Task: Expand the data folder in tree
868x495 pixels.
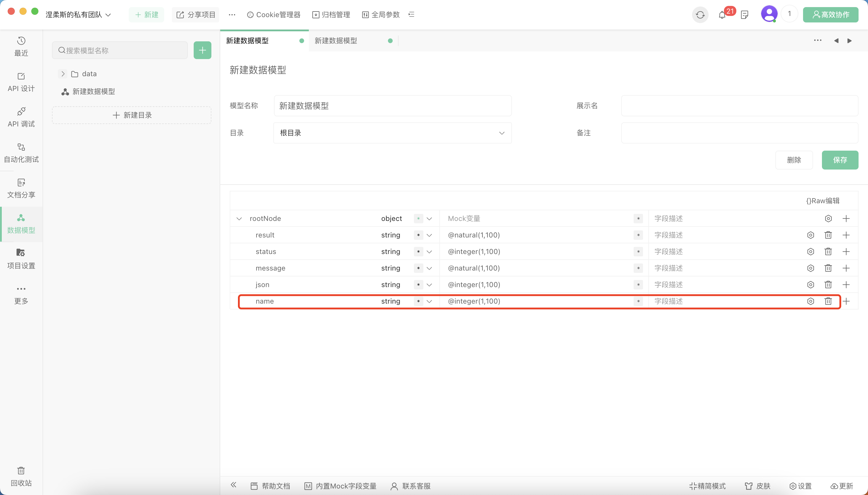Action: 63,74
